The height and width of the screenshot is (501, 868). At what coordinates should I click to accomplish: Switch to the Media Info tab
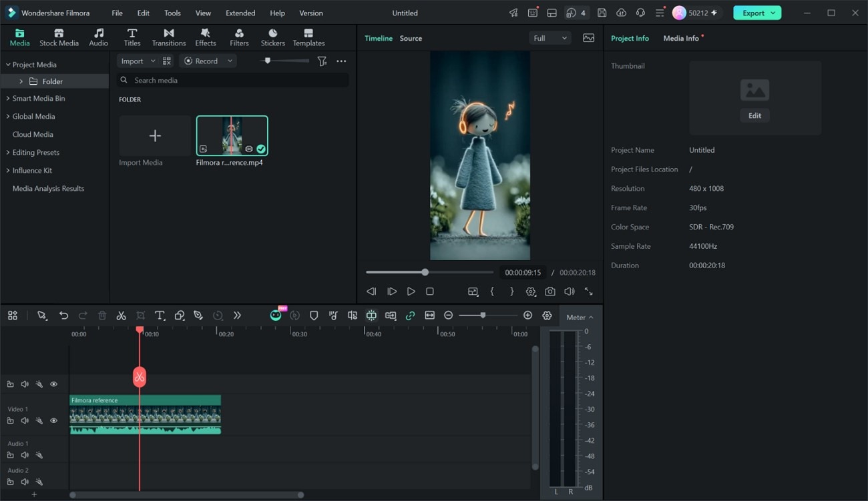(681, 38)
